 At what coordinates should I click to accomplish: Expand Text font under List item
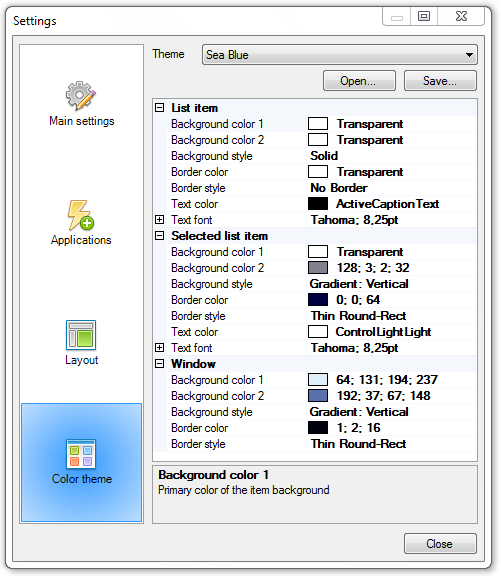(159, 220)
